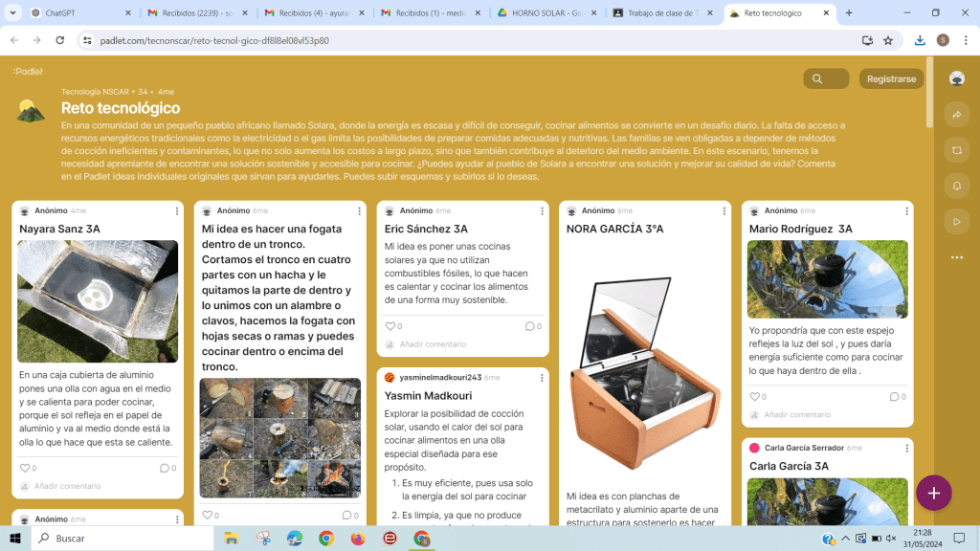
Task: Click the Registrarse button
Action: coord(891,79)
